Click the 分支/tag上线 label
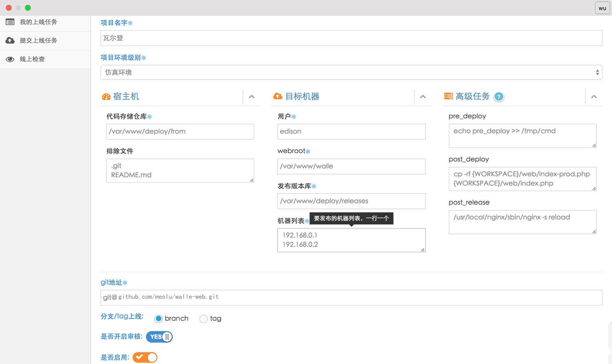 [122, 316]
